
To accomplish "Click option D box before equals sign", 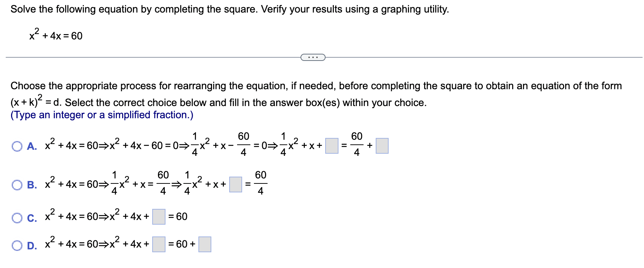I will pyautogui.click(x=159, y=244).
